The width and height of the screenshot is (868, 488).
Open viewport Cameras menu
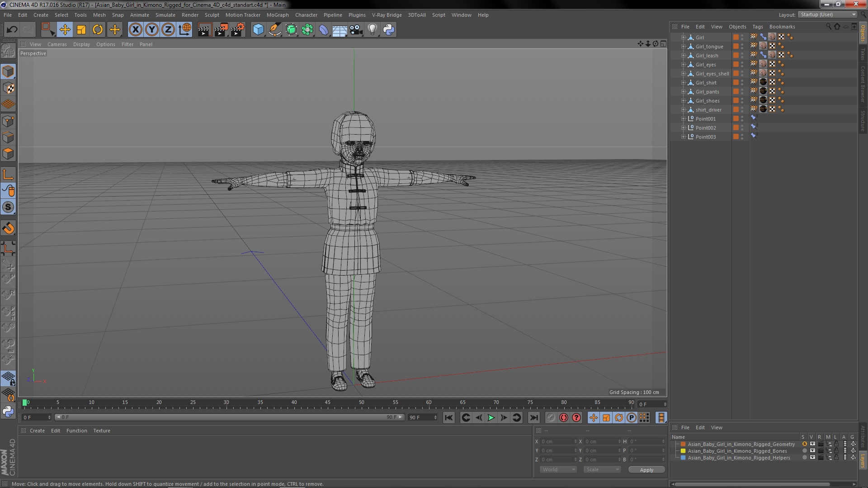tap(57, 44)
